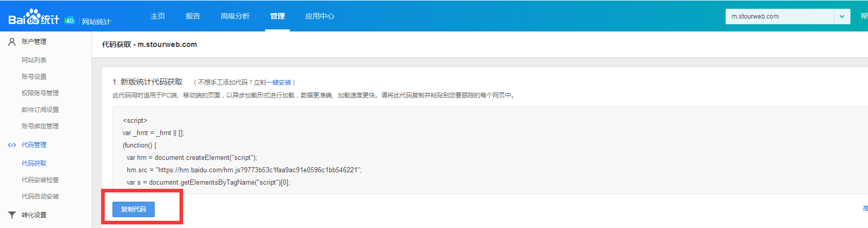The height and width of the screenshot is (228, 868).
Task: Select 代码自动安装 in the sidebar
Action: [40, 197]
